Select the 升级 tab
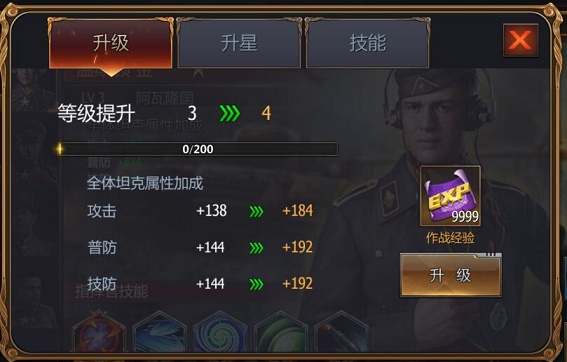Viewport: 567px width, 362px height. 111,43
